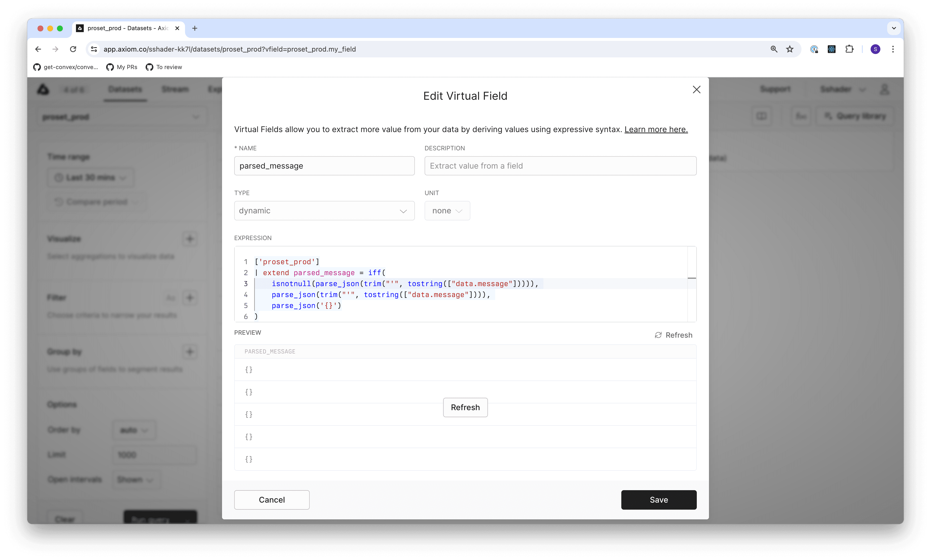
Task: Click the Learn more here link
Action: 656,129
